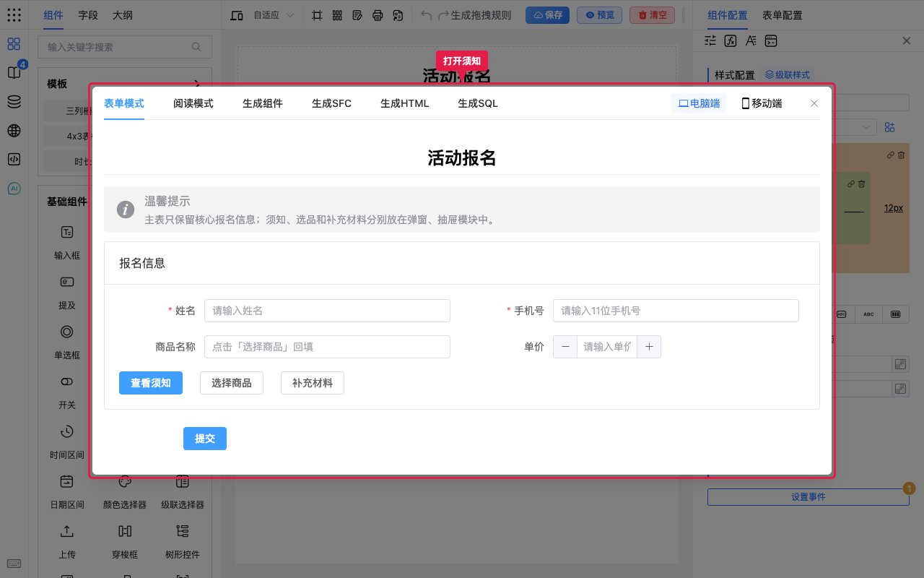Click the link icon in the green padding box
The height and width of the screenshot is (578, 924).
851,184
